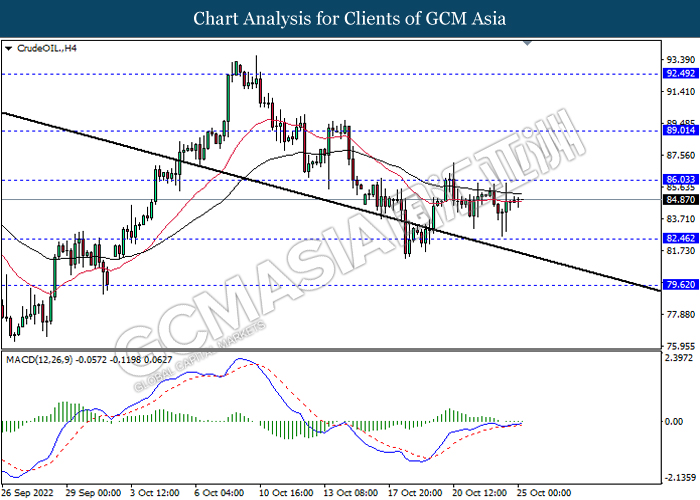Select the CrudeOIL.,H4 chart title text
The image size is (700, 500).
[47, 48]
